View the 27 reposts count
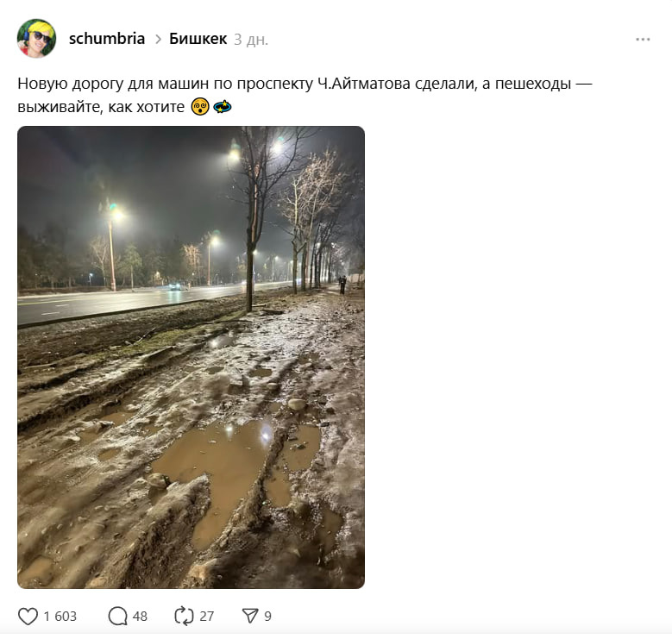 (206, 617)
